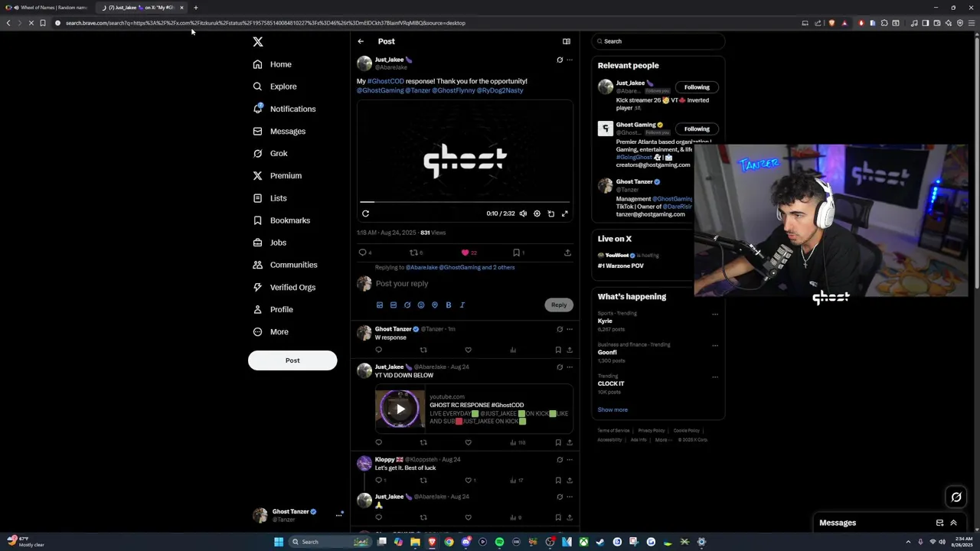Open Windows Start menu

click(x=279, y=542)
